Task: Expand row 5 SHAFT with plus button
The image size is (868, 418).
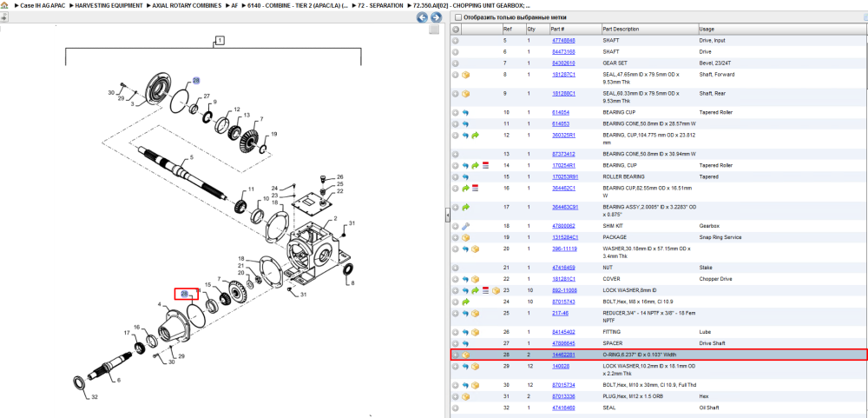Action: [x=456, y=41]
